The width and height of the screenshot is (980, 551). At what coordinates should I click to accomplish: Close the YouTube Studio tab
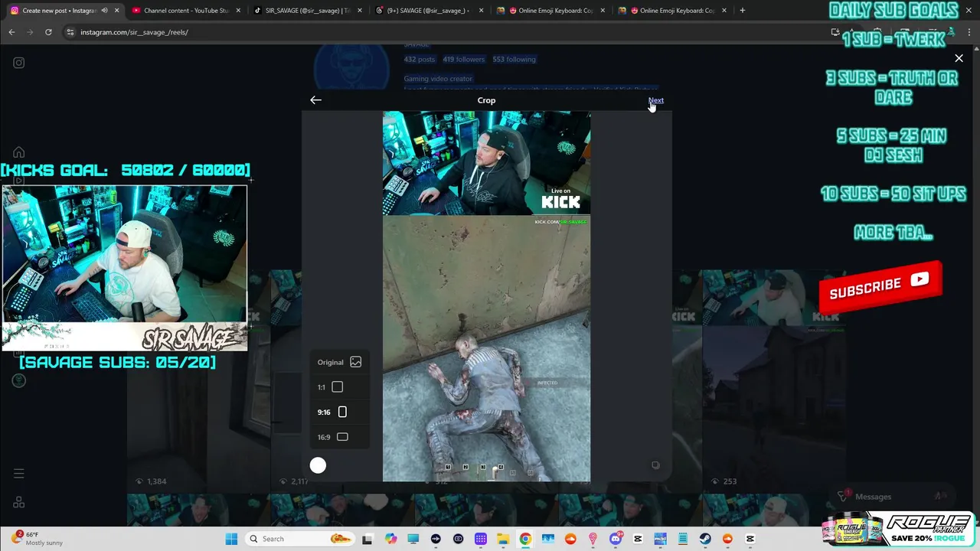(238, 11)
